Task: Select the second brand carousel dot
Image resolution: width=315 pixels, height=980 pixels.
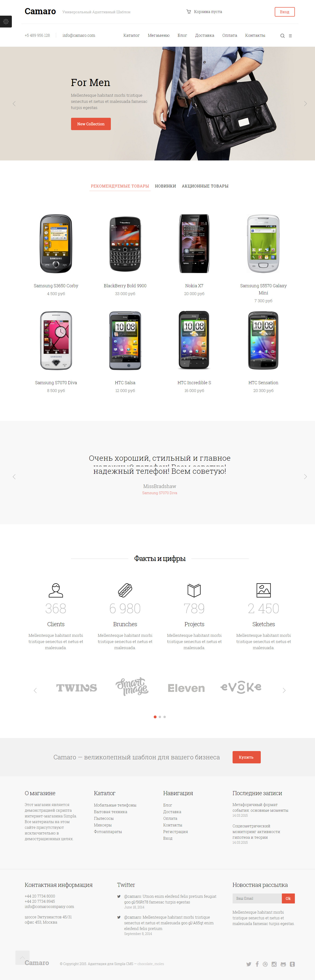Action: pyautogui.click(x=160, y=717)
